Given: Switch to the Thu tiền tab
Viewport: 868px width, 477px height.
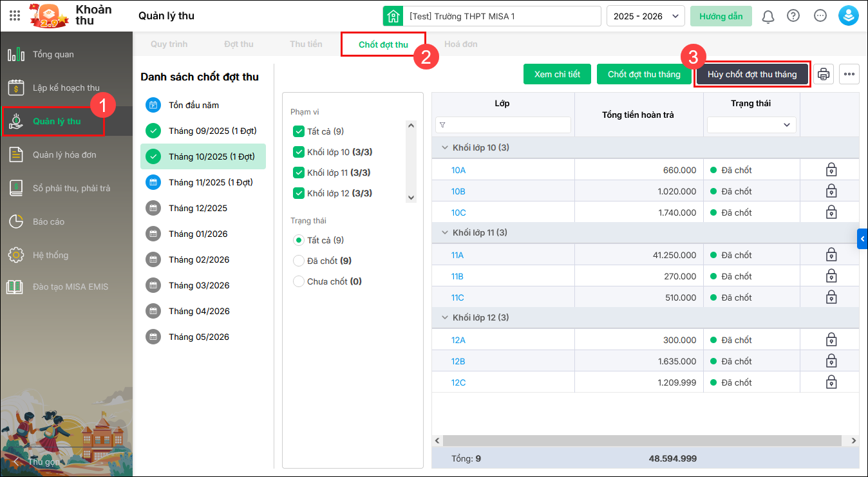Looking at the screenshot, I should click(306, 44).
